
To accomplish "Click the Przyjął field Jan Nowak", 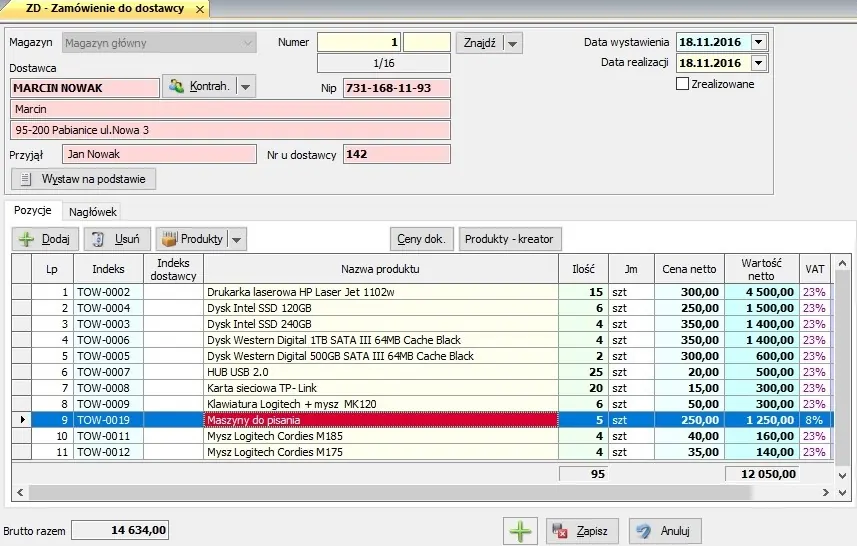I will click(x=159, y=154).
